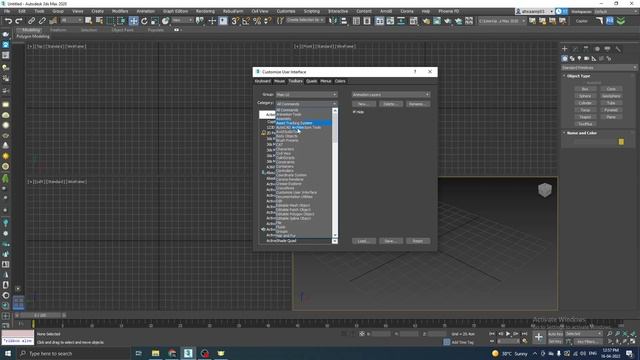This screenshot has height=360, width=640.
Task: Switch to the Motion command panel tab
Action: click(597, 49)
